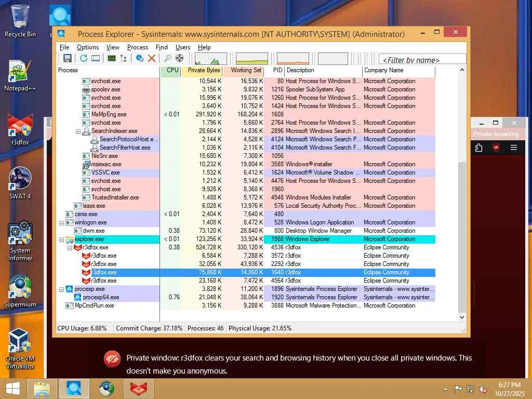
Task: Select the csrss.exe process row
Action: point(246,214)
